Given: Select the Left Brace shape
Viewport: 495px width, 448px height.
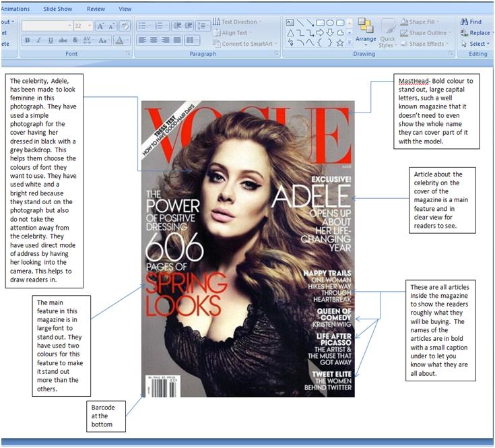Looking at the screenshot, I should (320, 42).
